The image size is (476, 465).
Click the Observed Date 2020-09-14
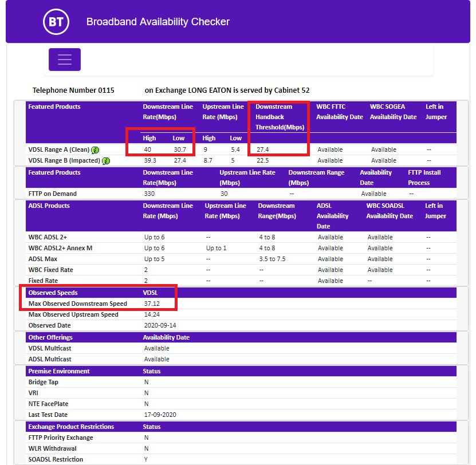pyautogui.click(x=160, y=325)
